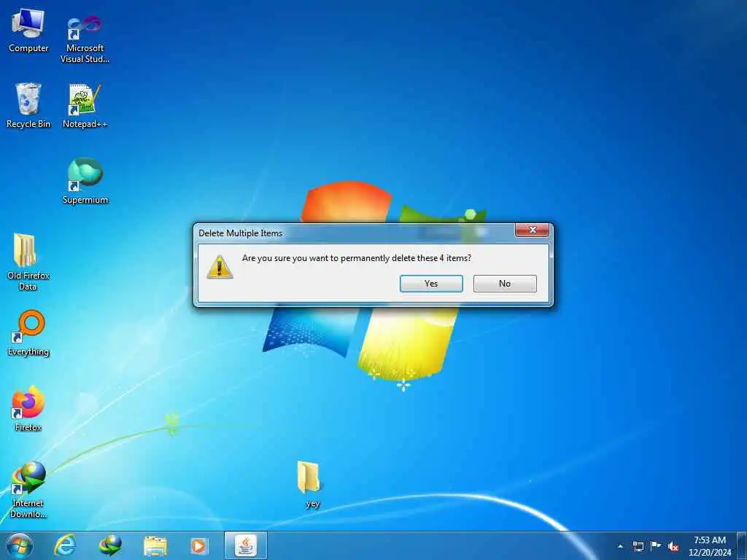
Task: Select the Internet Download Manager shortcut
Action: click(28, 489)
